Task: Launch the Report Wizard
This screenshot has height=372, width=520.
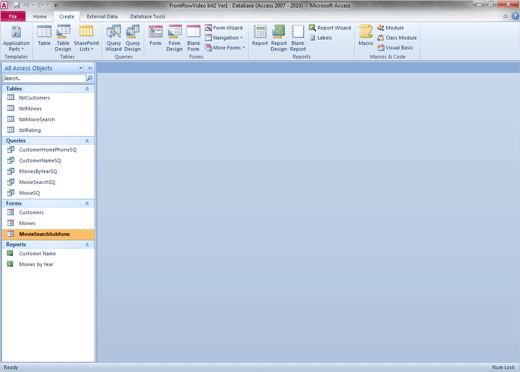Action: pos(330,28)
